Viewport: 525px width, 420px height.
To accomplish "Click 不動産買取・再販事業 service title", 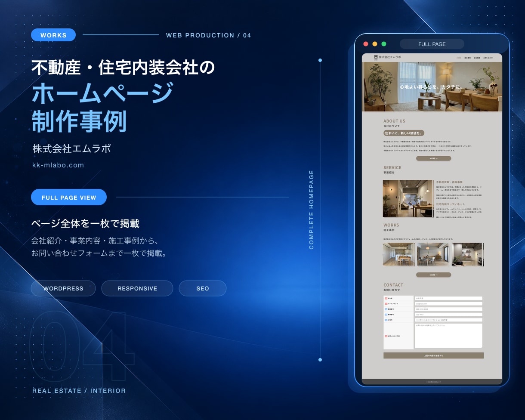I will point(449,182).
